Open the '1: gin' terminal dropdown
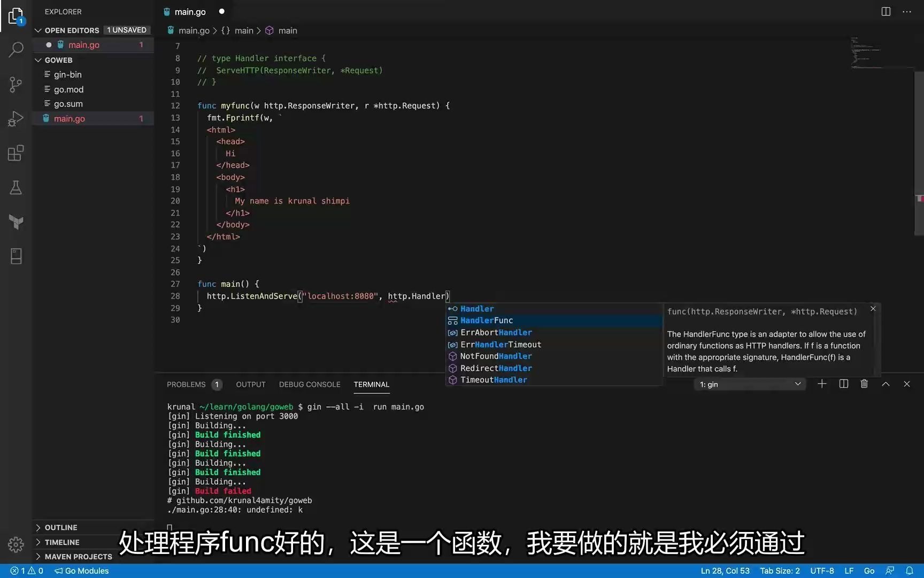 pyautogui.click(x=749, y=384)
